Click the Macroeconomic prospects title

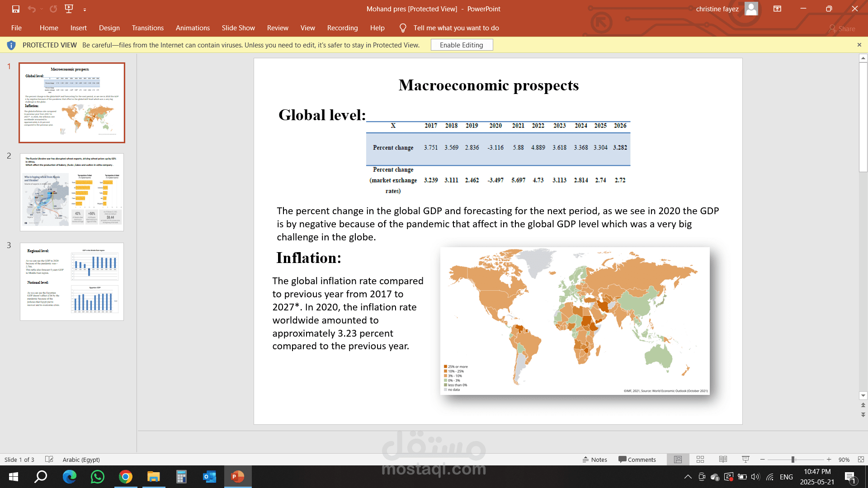pyautogui.click(x=488, y=85)
